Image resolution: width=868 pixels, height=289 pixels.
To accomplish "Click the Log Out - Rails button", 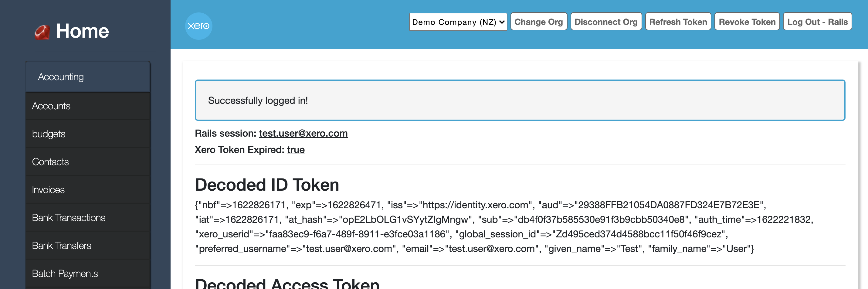I will 817,22.
